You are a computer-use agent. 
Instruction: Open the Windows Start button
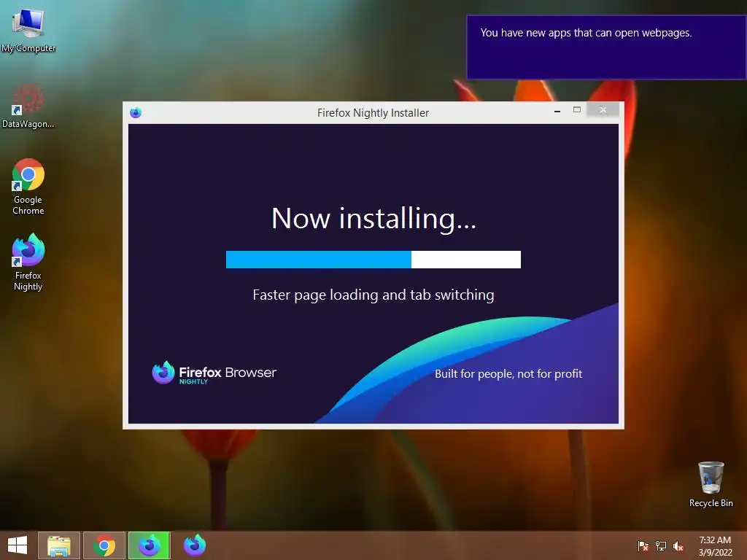(x=18, y=545)
